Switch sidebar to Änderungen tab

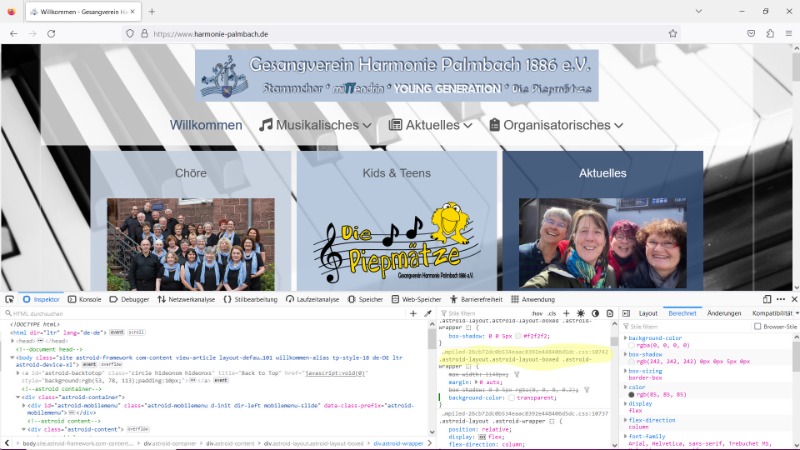pyautogui.click(x=724, y=313)
